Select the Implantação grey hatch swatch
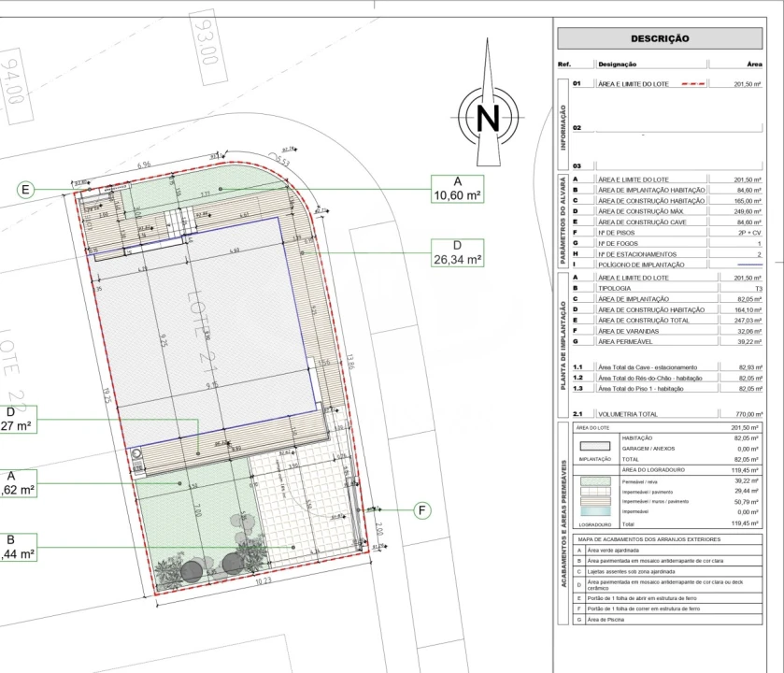784x673 pixels. (x=595, y=449)
